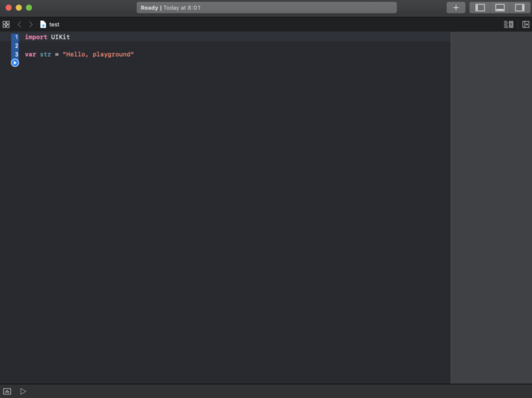Show the Library popup with the plus icon
The image size is (532, 398).
point(456,7)
